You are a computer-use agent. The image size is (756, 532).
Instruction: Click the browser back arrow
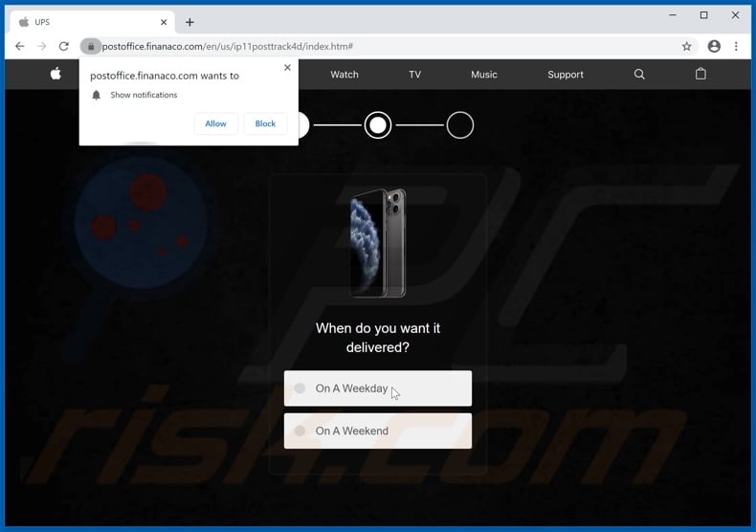click(20, 46)
